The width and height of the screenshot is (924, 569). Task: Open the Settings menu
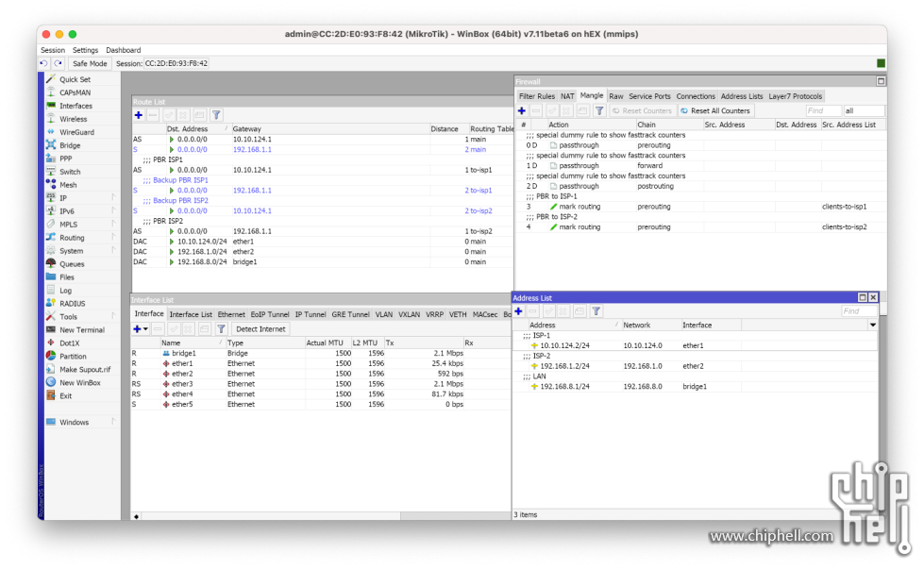(x=86, y=50)
